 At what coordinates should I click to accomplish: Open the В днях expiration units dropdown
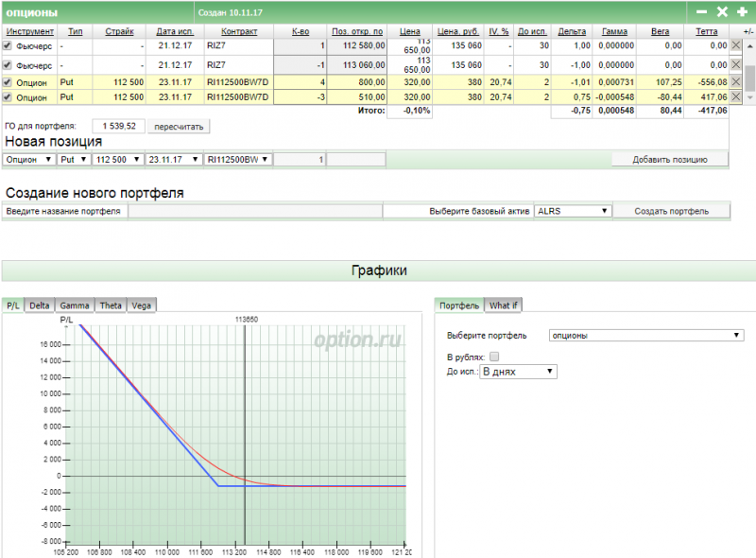(x=518, y=372)
